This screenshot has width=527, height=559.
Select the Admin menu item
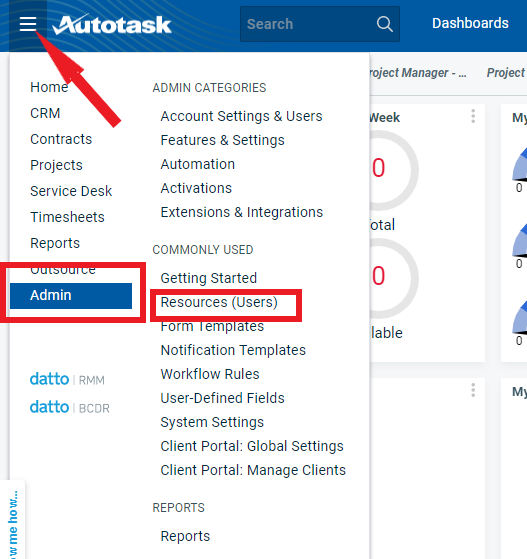71,296
